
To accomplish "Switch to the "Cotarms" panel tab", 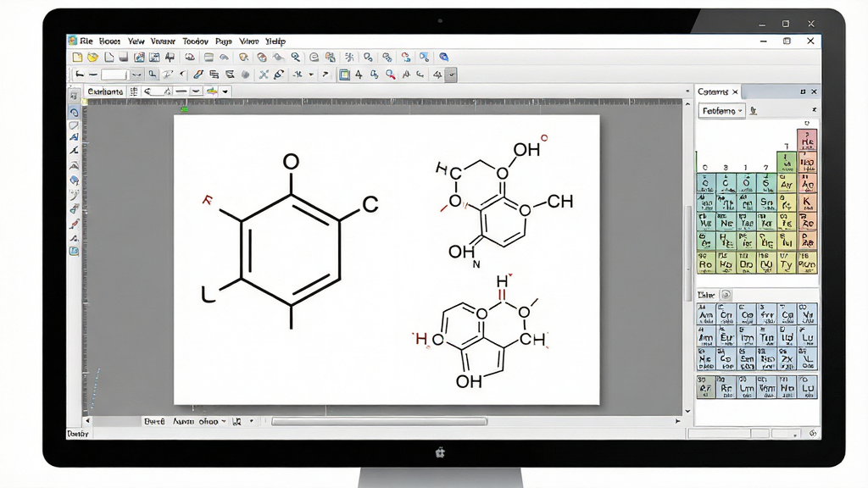I will click(713, 91).
